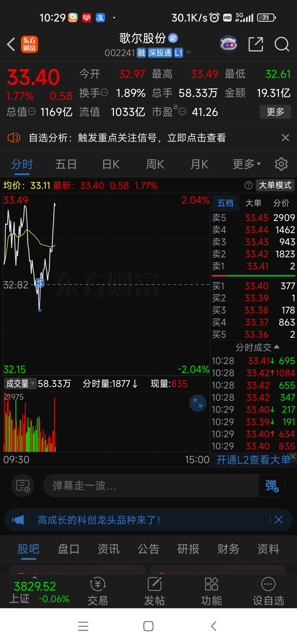Switch to 大单 tab in order panel

[253, 203]
